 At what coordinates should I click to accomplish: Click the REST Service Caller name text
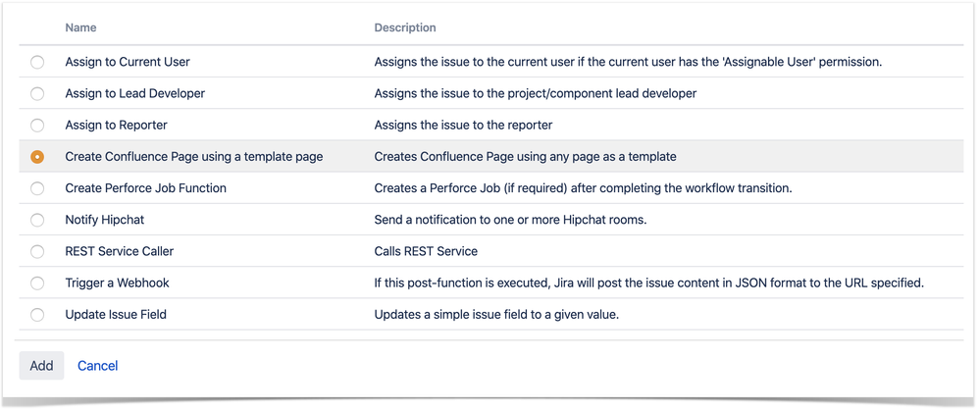point(120,251)
